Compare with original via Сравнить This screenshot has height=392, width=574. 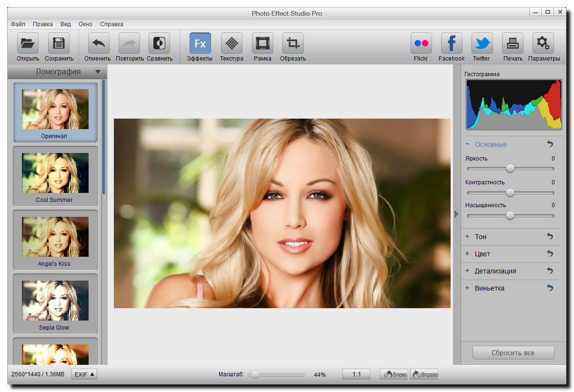pyautogui.click(x=160, y=43)
